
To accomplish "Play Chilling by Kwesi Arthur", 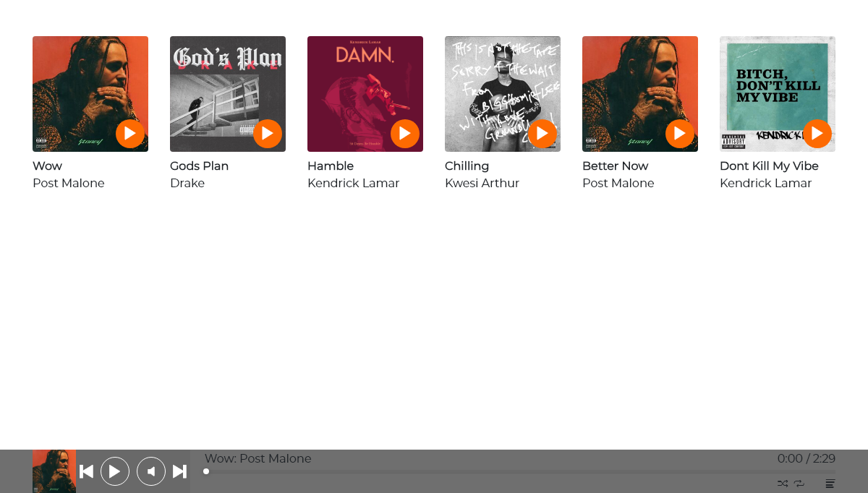I will point(542,134).
